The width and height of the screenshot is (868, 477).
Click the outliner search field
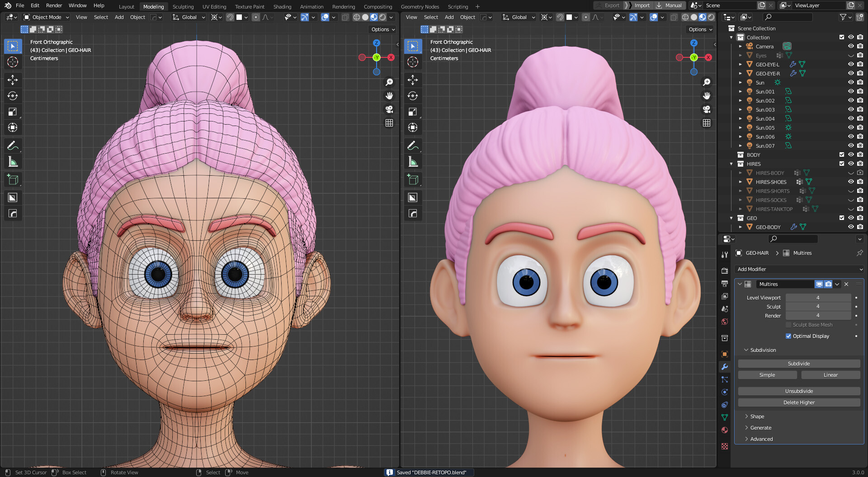click(788, 17)
